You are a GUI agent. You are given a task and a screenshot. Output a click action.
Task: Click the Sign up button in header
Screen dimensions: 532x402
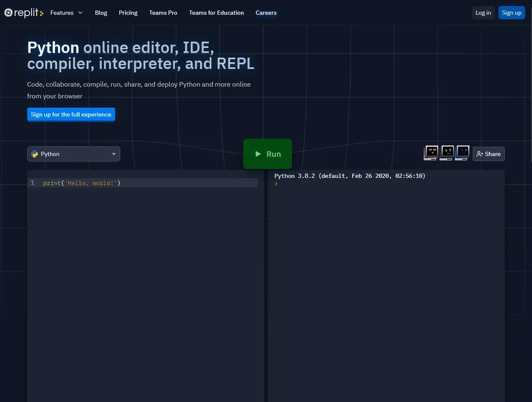(512, 12)
